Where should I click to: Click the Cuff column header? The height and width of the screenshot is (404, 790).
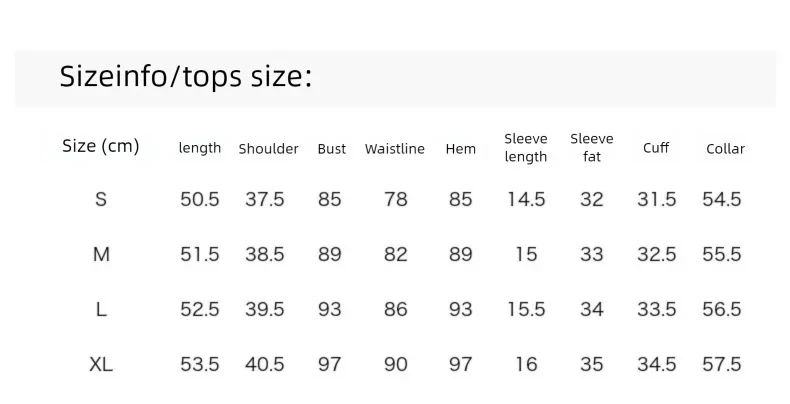pyautogui.click(x=656, y=148)
